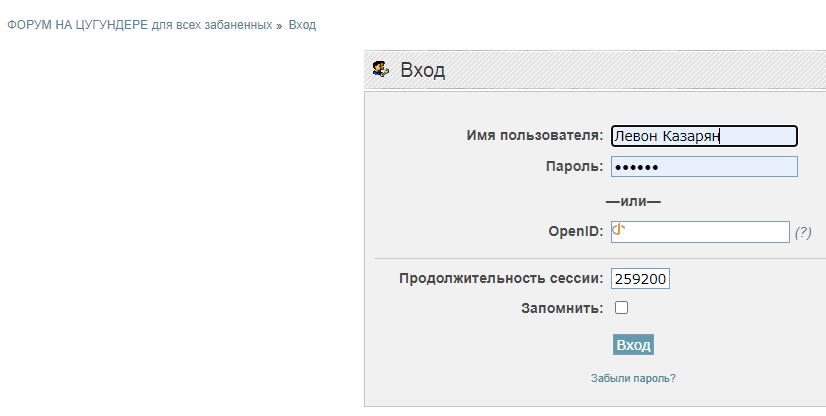This screenshot has height=416, width=826.
Task: Open the Забыли пароль? link
Action: [633, 378]
